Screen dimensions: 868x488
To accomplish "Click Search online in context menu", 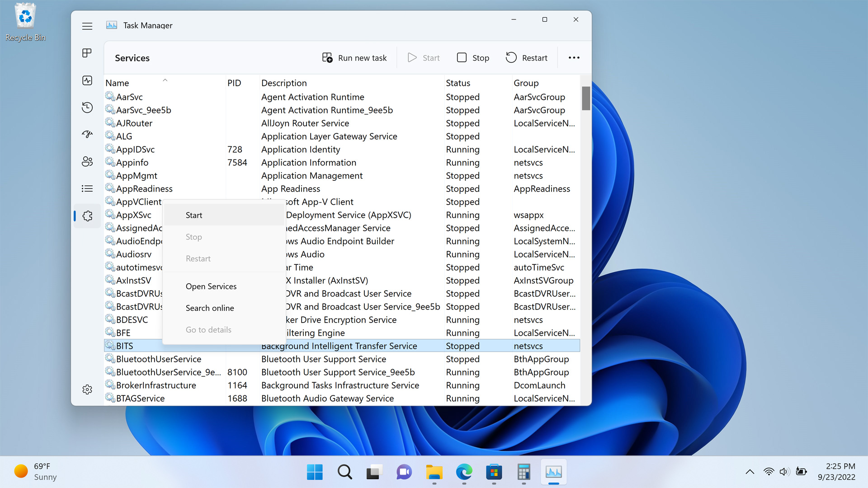I will click(x=210, y=308).
